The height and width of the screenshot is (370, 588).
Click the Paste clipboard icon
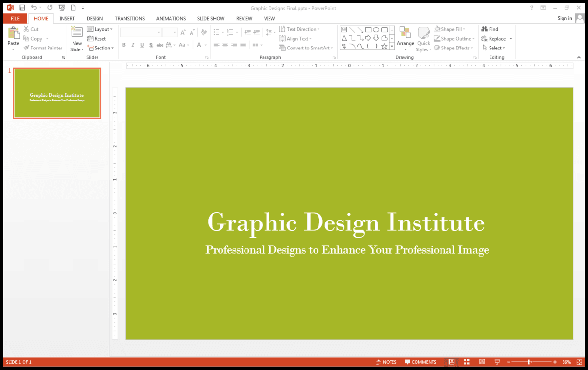click(13, 33)
